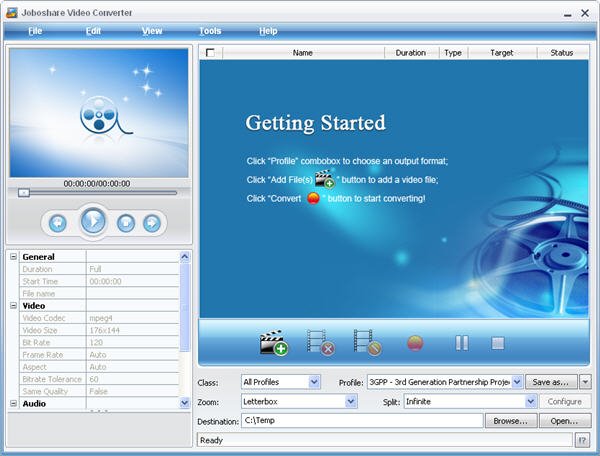
Task: Collapse the General properties group
Action: (x=14, y=257)
